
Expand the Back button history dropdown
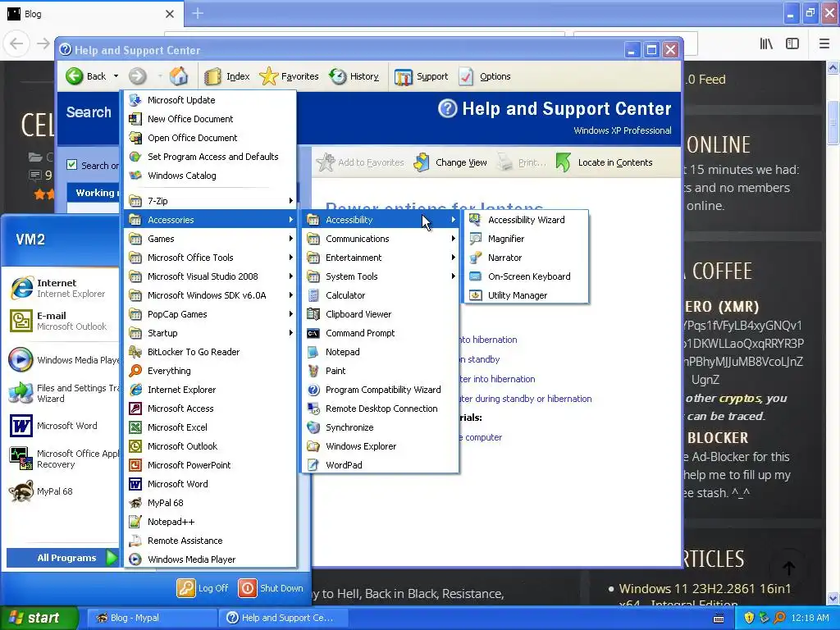tap(116, 76)
